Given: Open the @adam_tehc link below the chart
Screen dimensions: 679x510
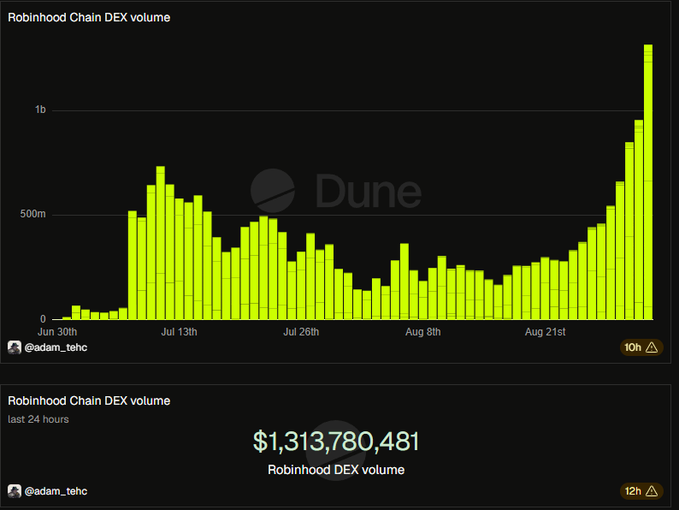Looking at the screenshot, I should 56,347.
